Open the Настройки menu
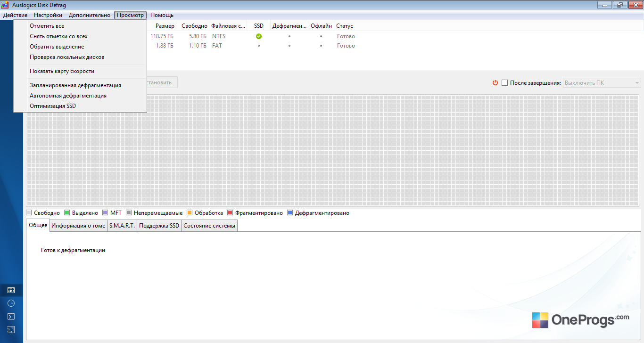The height and width of the screenshot is (343, 644). tap(48, 15)
